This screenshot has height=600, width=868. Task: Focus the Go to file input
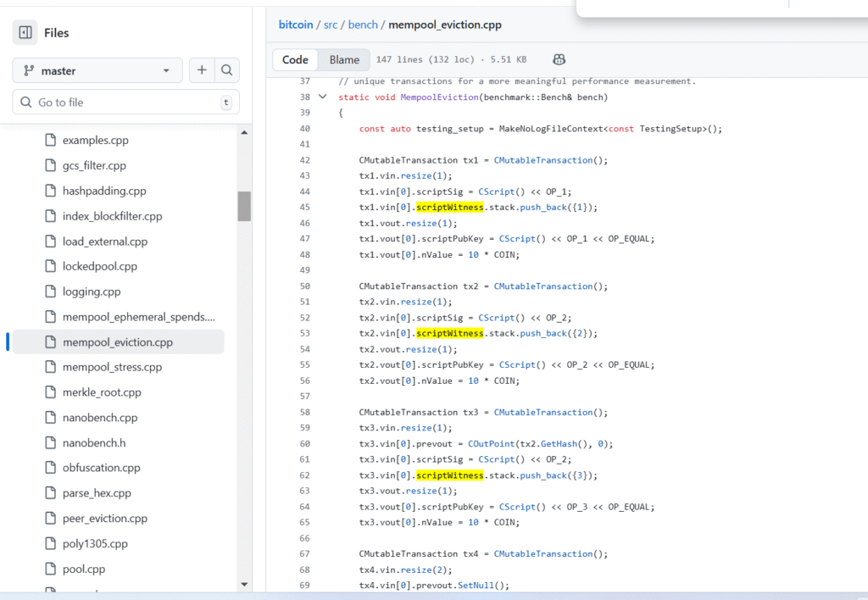click(125, 103)
